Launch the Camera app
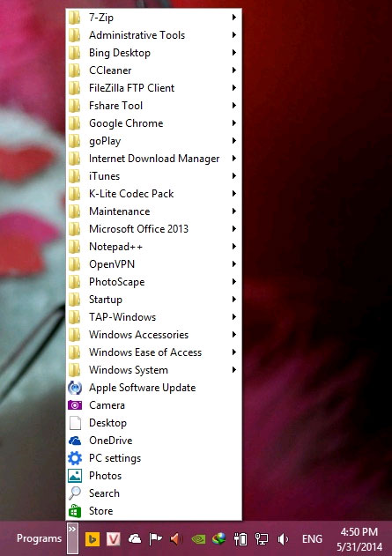Viewport: 392px width, 556px height. (x=154, y=405)
